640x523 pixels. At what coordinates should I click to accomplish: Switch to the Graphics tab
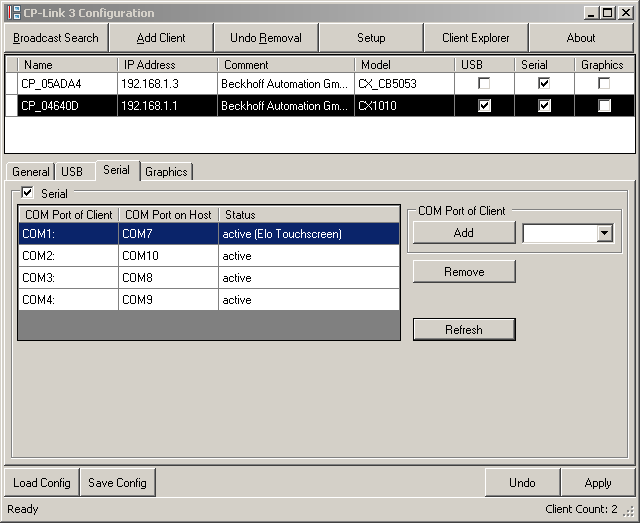click(166, 171)
